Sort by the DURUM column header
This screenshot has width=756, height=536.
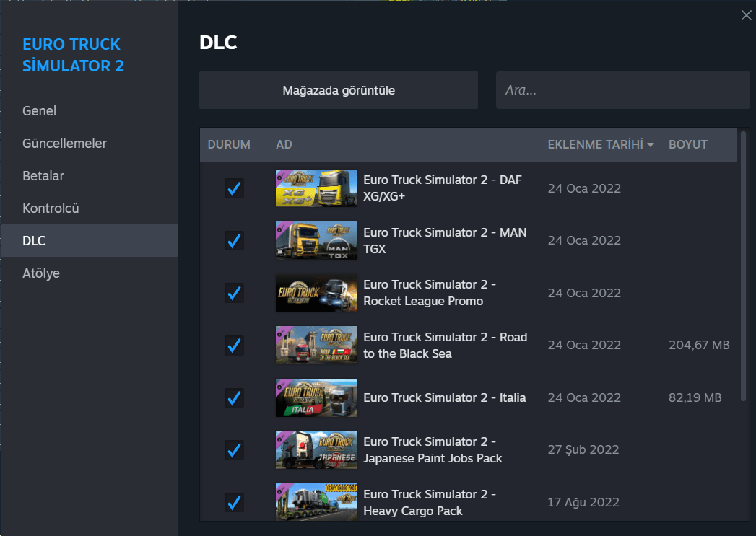click(x=229, y=144)
